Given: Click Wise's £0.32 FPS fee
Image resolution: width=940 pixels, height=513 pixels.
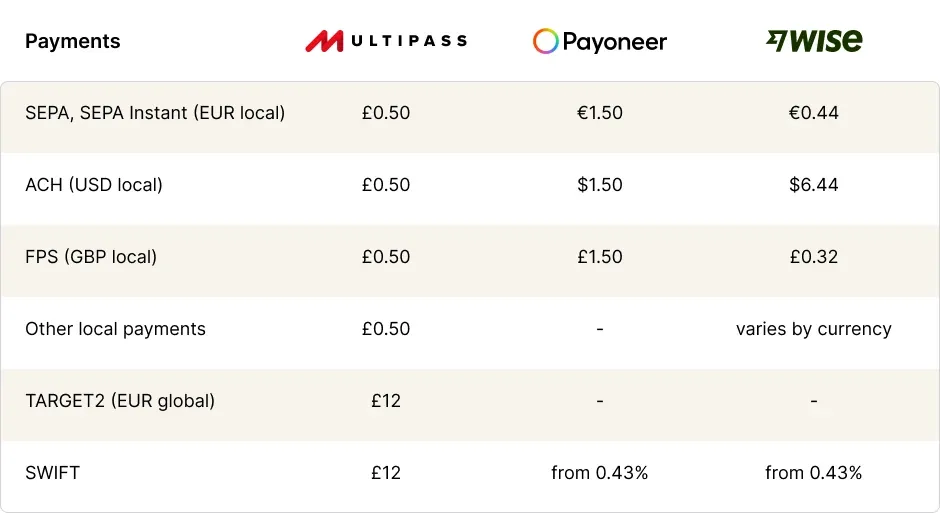Looking at the screenshot, I should point(814,257).
